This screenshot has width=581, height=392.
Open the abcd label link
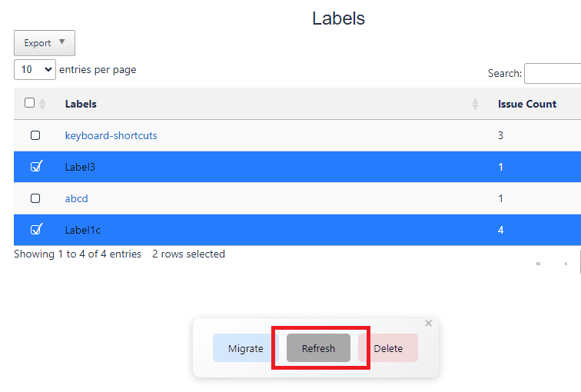point(76,198)
